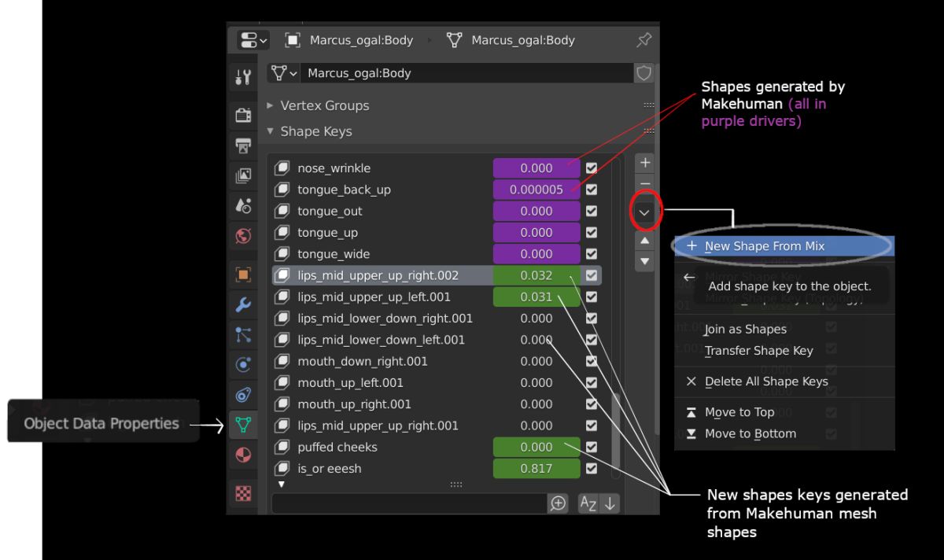Move selected shape key up in list
This screenshot has width=944, height=560.
tap(644, 241)
